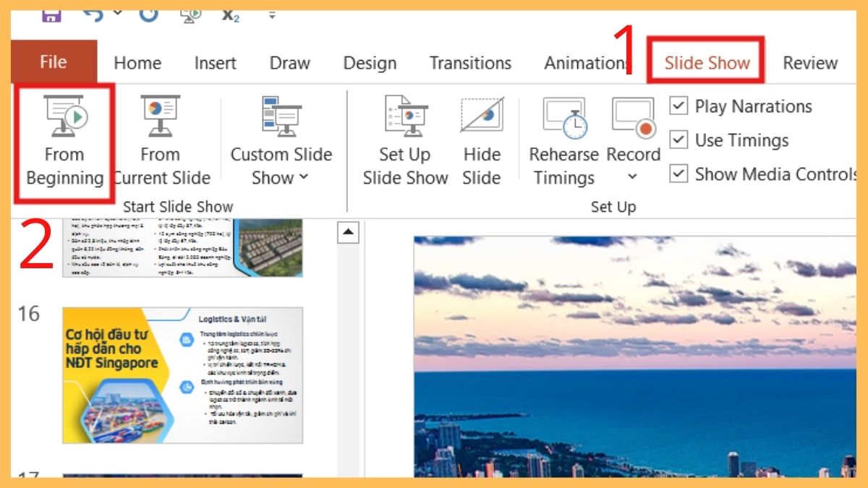Toggle Use Timings checkbox
The image size is (868, 488).
(678, 140)
